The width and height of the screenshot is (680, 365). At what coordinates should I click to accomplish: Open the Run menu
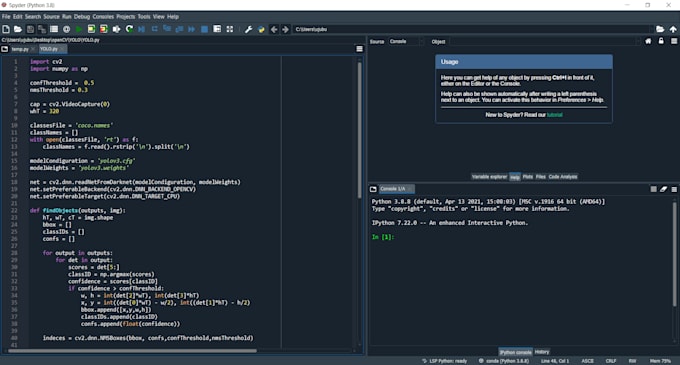click(66, 16)
